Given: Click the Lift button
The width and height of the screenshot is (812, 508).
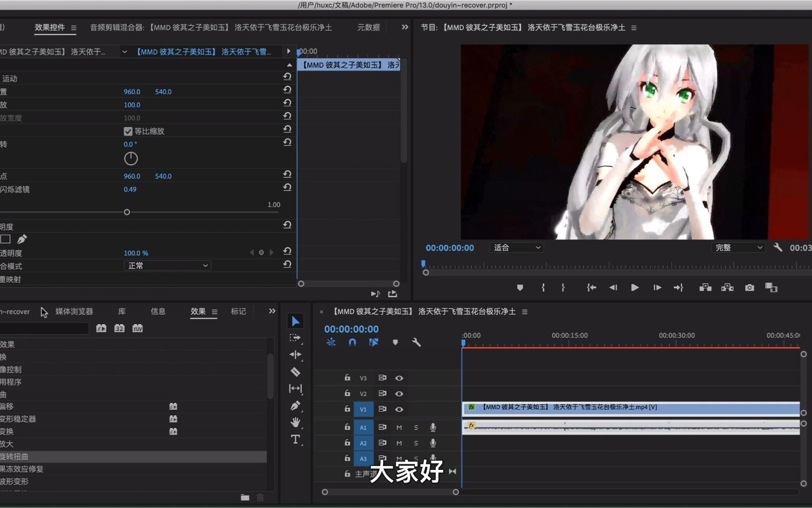Looking at the screenshot, I should 705,287.
